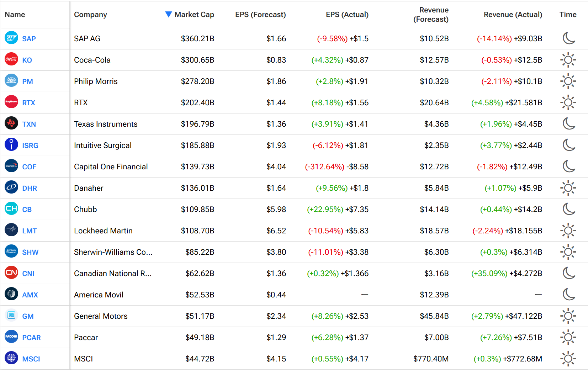Click the Raytheon RTX logo icon
The width and height of the screenshot is (588, 370).
(x=11, y=102)
